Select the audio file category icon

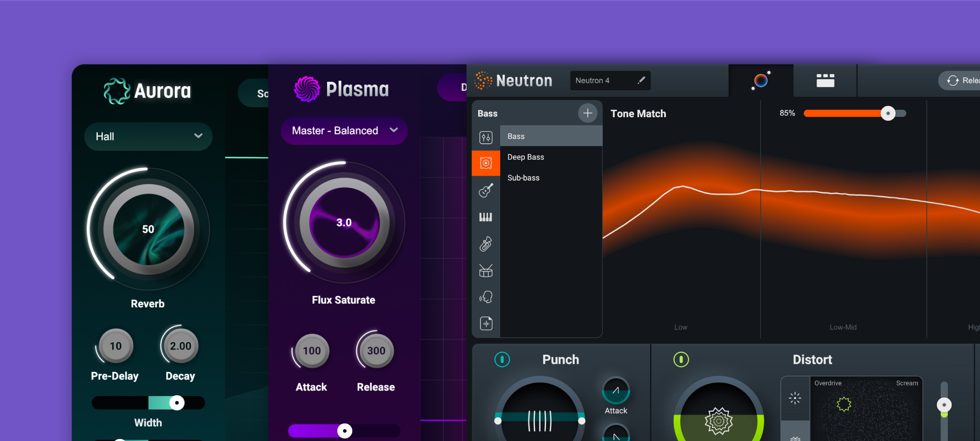[x=486, y=323]
